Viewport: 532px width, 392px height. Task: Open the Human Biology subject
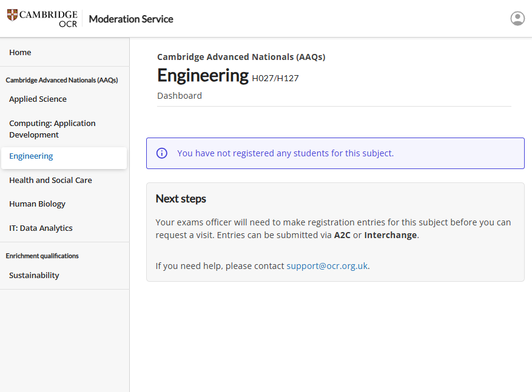[37, 204]
